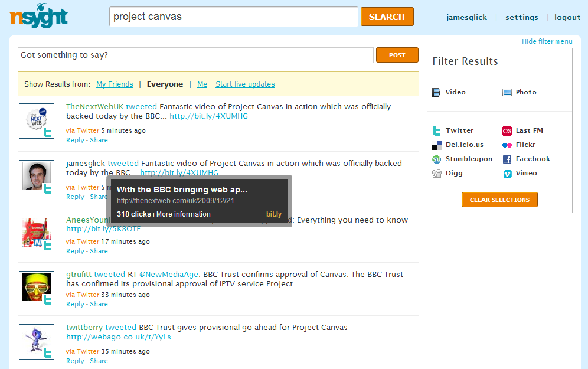The height and width of the screenshot is (369, 588).
Task: Select the Flickr filter icon
Action: coord(507,145)
